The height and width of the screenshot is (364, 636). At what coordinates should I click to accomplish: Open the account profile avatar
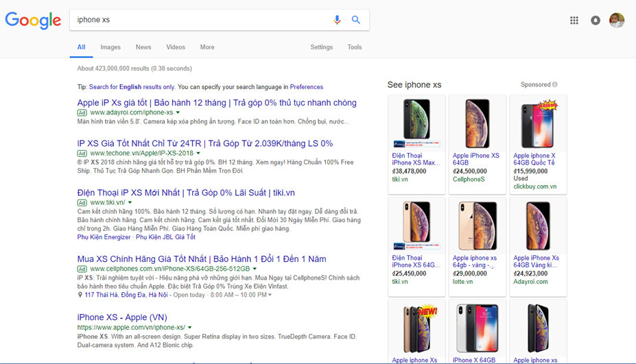(x=617, y=21)
